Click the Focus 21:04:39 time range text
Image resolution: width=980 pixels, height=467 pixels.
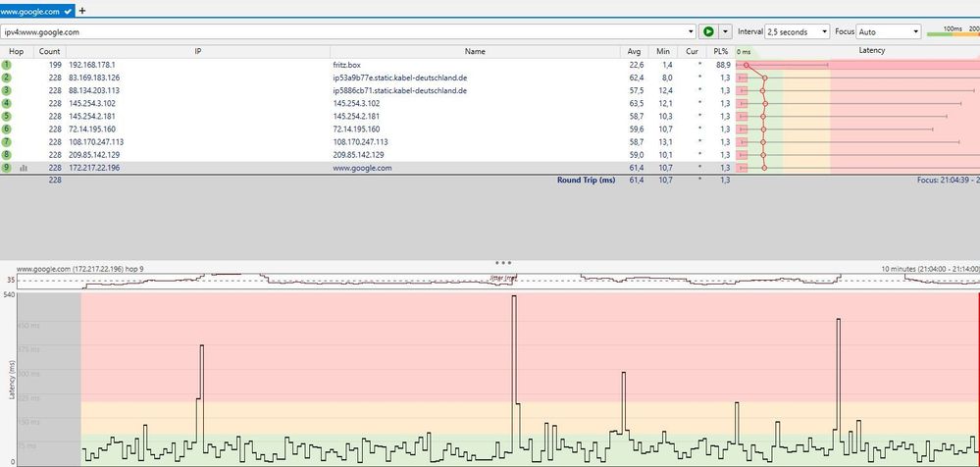tap(949, 181)
